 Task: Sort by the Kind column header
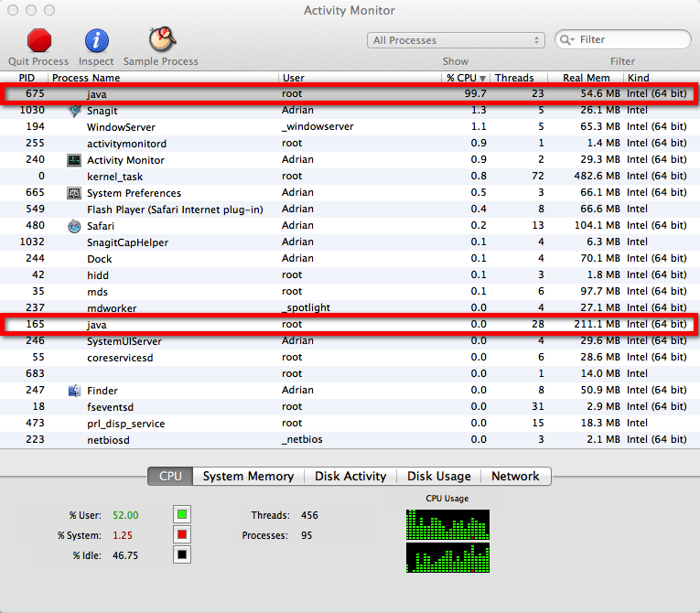pyautogui.click(x=662, y=78)
